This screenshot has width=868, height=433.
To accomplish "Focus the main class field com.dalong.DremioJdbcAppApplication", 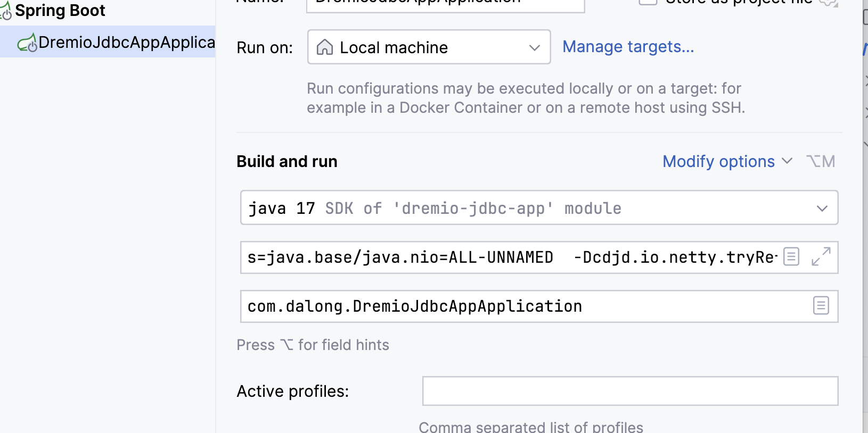I will (x=539, y=306).
